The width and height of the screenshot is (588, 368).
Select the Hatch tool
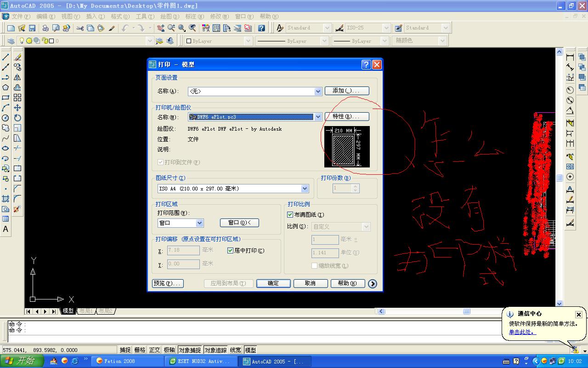(6, 199)
